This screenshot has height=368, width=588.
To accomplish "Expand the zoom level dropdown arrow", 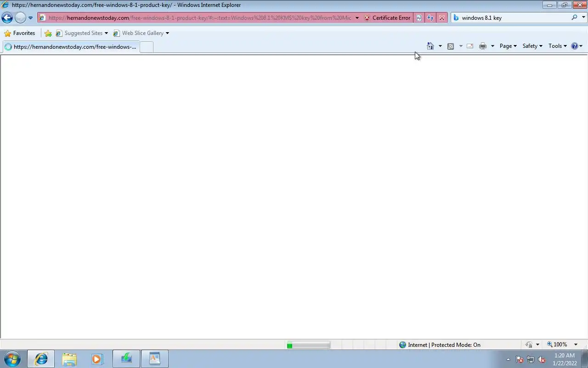I will [x=576, y=345].
